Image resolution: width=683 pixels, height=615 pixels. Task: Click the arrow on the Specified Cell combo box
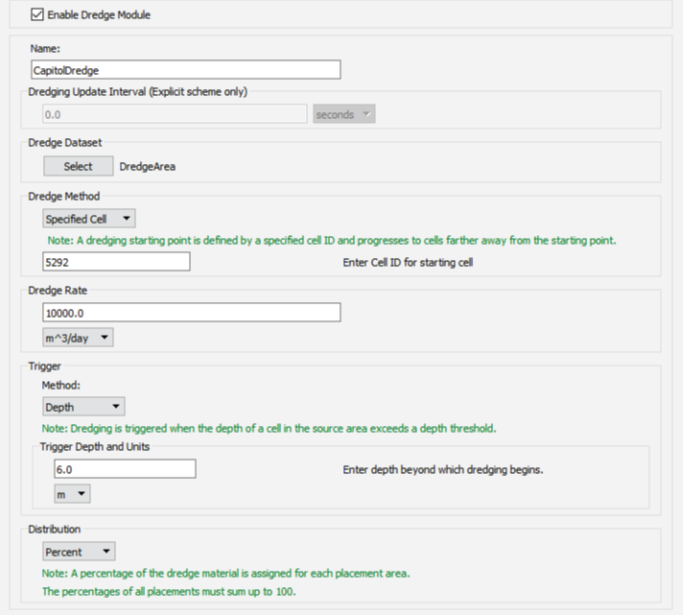pos(126,218)
